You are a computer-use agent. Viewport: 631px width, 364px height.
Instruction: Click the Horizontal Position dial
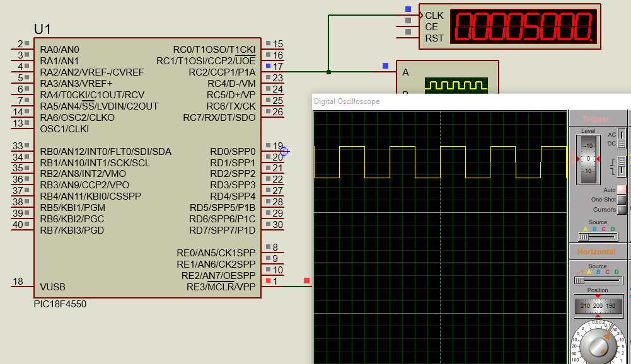pos(598,306)
